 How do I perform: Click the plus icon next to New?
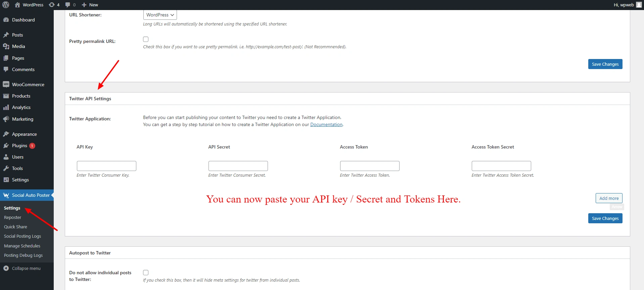click(x=84, y=5)
